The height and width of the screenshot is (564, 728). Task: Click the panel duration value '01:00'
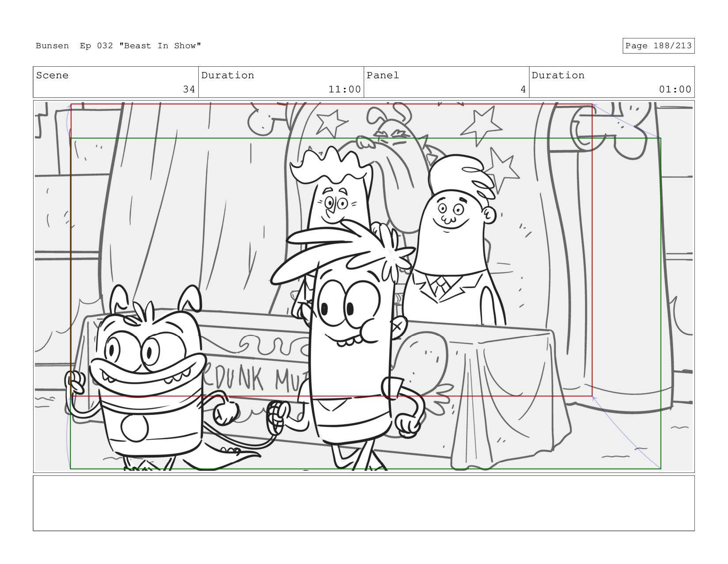click(675, 89)
